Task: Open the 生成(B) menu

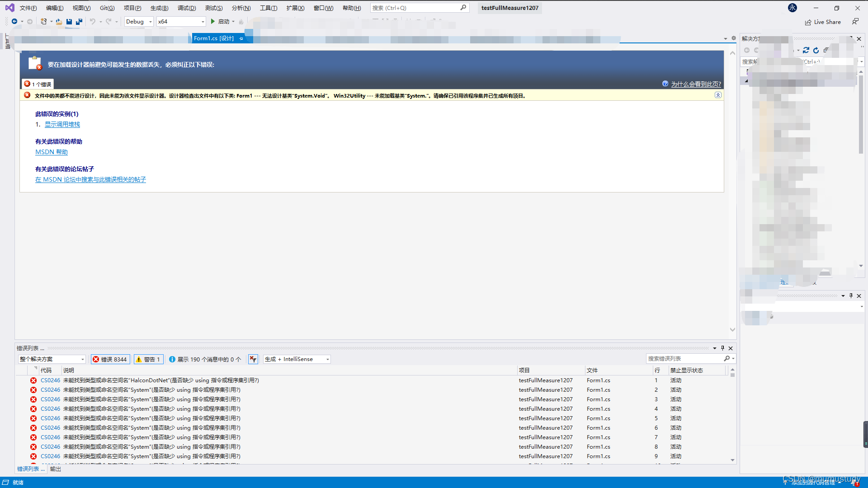Action: click(159, 8)
